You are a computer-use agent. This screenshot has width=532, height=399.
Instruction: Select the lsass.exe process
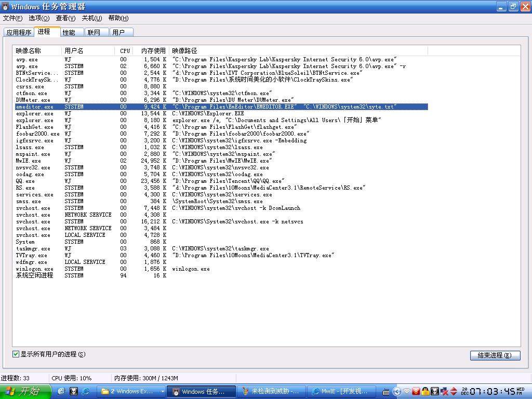tap(221, 147)
